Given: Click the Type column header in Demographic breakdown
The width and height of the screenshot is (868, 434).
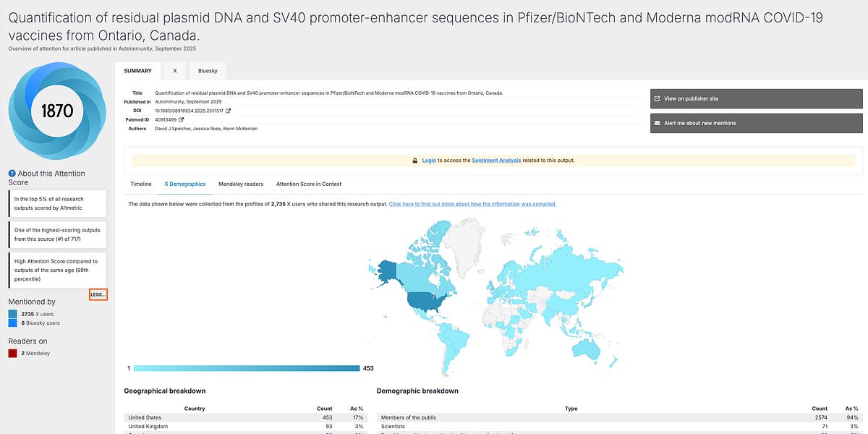Looking at the screenshot, I should coord(571,409).
